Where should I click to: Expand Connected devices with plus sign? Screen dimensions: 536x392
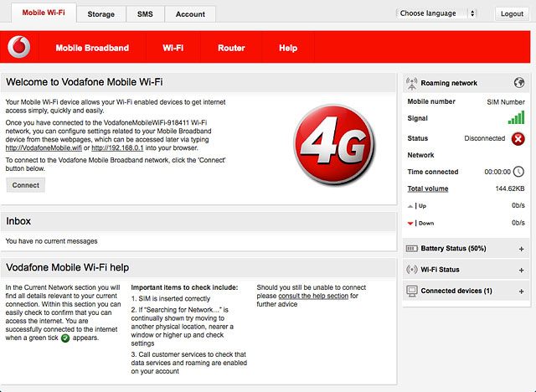coord(521,291)
